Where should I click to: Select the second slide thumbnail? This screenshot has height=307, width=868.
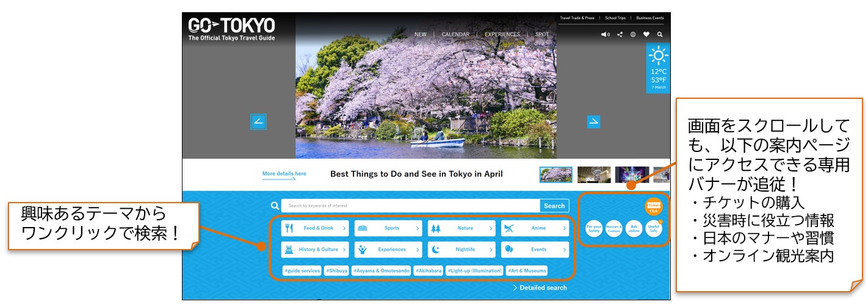pos(594,175)
